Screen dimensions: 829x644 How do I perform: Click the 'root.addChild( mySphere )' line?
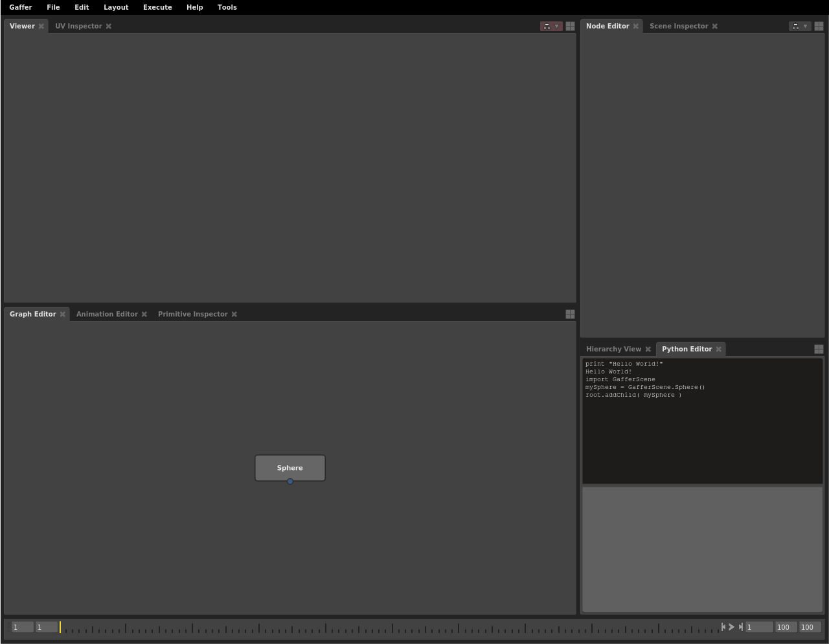(x=633, y=395)
